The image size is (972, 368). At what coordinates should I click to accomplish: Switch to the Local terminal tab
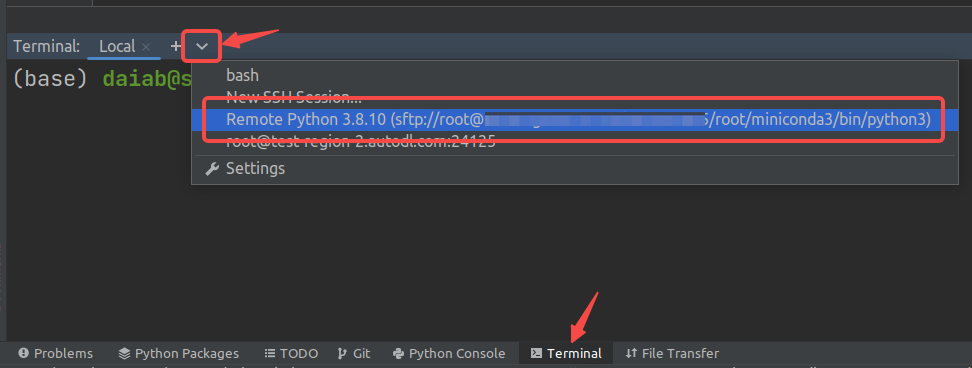point(117,46)
